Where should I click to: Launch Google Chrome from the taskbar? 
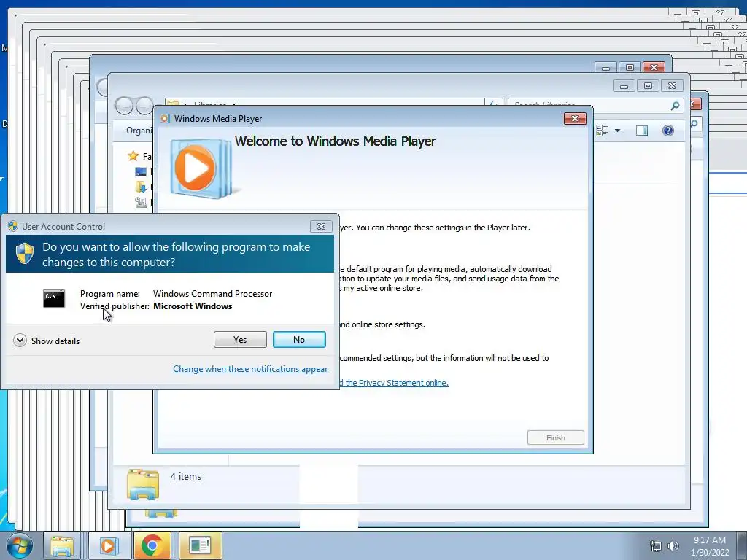(152, 545)
